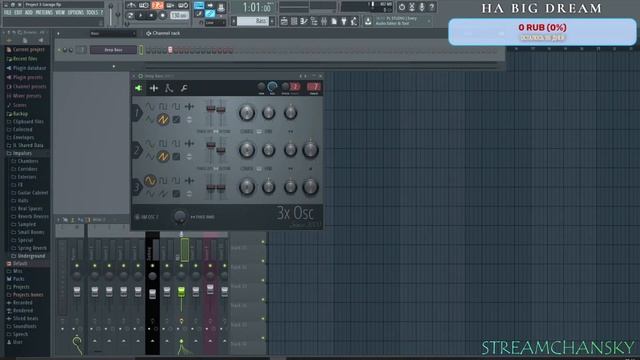Click the Channel rack title

166,33
